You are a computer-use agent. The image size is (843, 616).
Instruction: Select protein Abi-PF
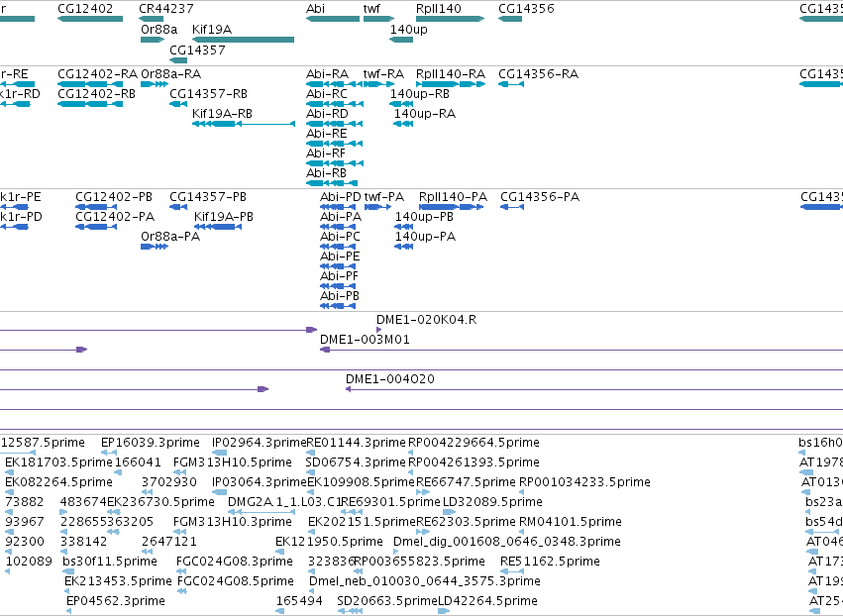click(338, 286)
